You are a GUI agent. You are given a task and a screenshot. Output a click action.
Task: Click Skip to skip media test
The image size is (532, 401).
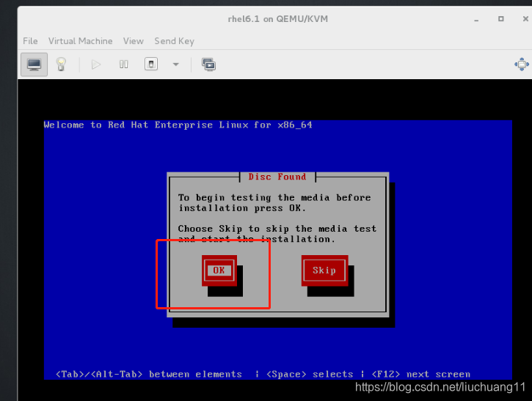pos(324,271)
